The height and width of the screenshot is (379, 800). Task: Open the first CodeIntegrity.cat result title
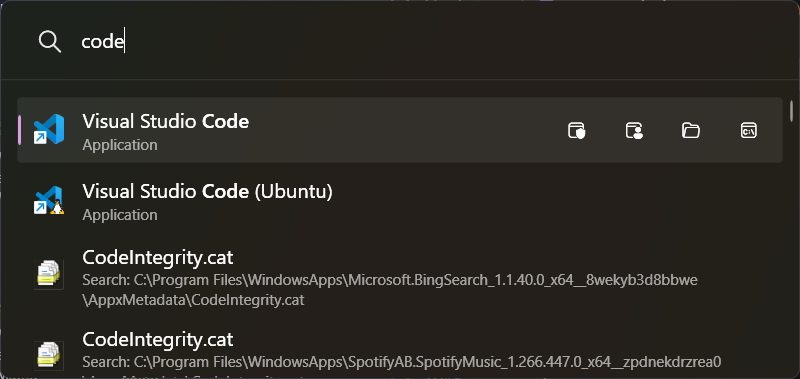click(x=158, y=258)
